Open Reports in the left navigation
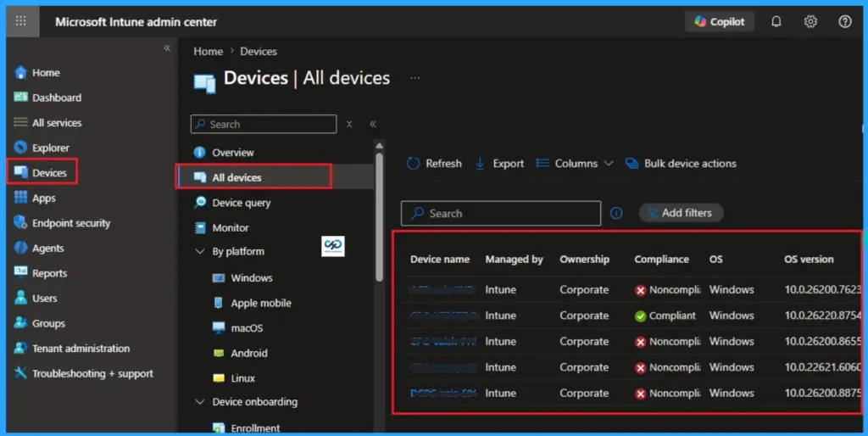 pyautogui.click(x=41, y=273)
